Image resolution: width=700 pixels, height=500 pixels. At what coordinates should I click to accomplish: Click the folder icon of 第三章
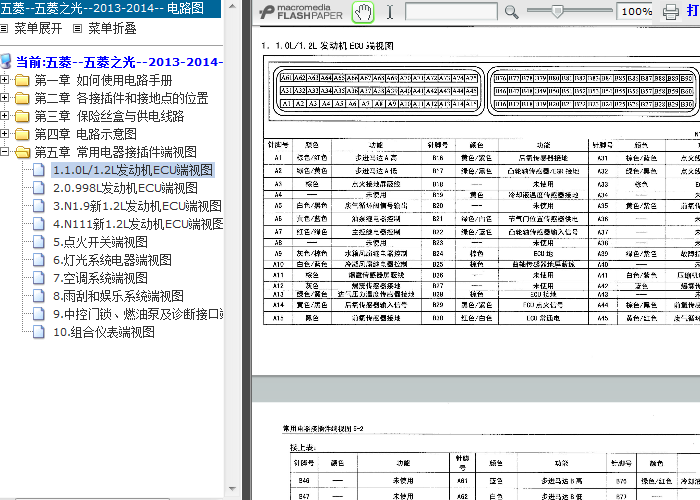coord(22,116)
